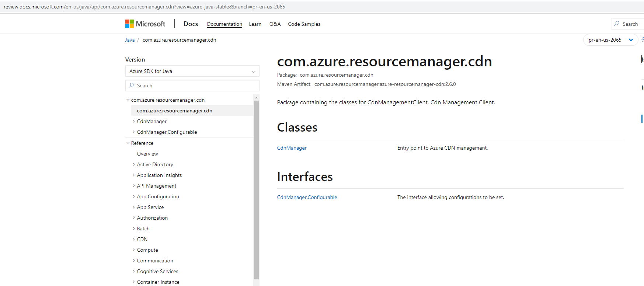Collapse the com.azure.resourcemanager.cdn tree node
Screen dimensions: 644x286
[128, 100]
